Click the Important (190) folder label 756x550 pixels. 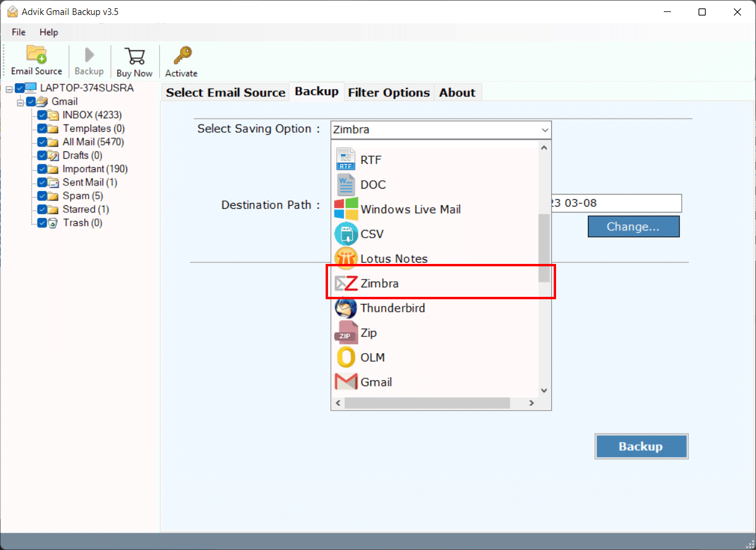coord(95,169)
